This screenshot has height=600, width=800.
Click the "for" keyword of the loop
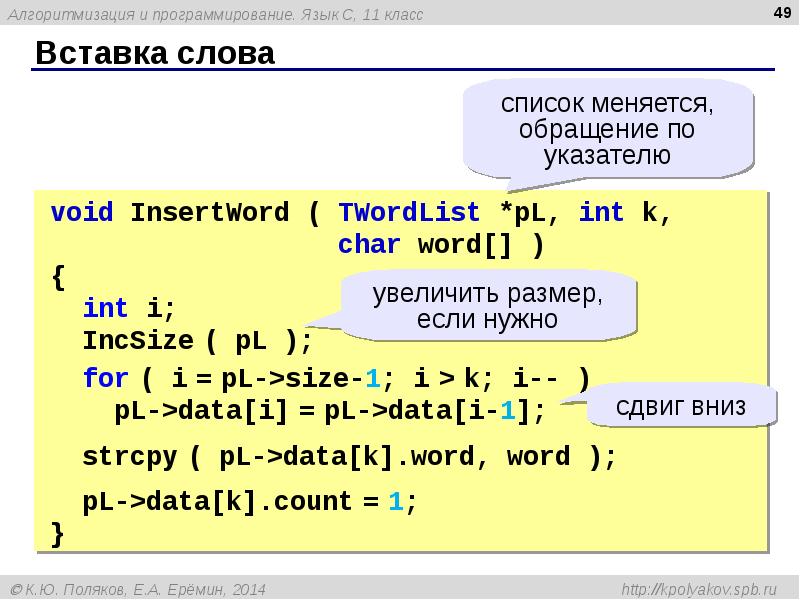point(105,378)
